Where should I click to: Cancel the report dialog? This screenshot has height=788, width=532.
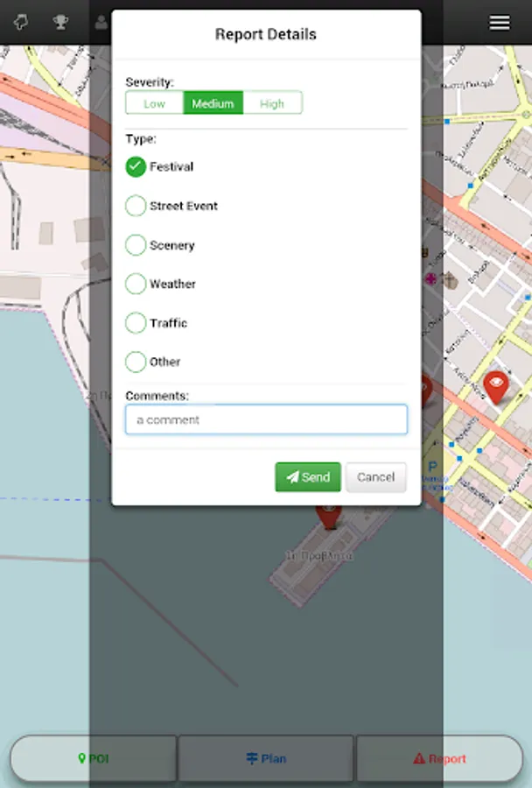(375, 477)
